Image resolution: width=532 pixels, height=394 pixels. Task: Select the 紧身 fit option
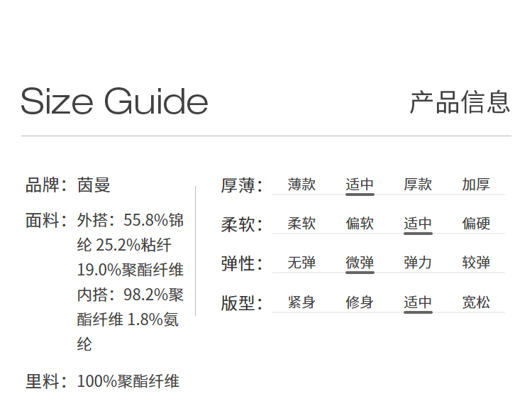(301, 302)
